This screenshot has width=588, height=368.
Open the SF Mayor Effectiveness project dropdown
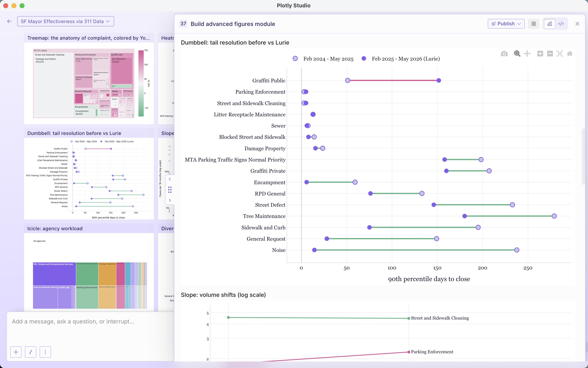pos(65,21)
